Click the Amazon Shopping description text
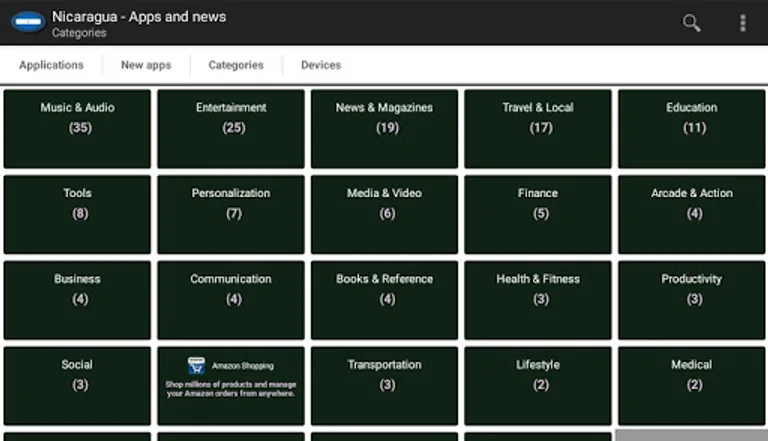Screen dimensions: 768x441 (231, 389)
